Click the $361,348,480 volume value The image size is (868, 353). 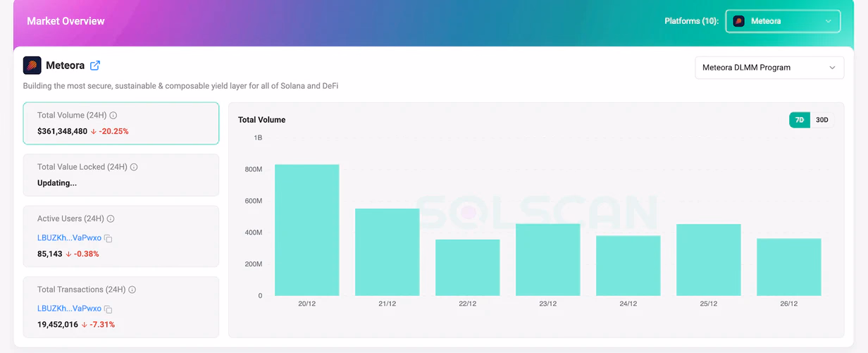(x=62, y=131)
